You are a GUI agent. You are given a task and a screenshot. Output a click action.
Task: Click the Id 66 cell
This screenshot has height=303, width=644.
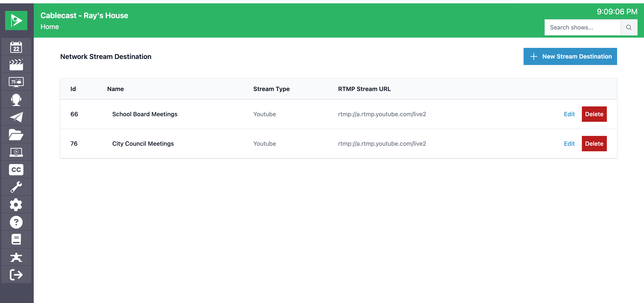[74, 114]
